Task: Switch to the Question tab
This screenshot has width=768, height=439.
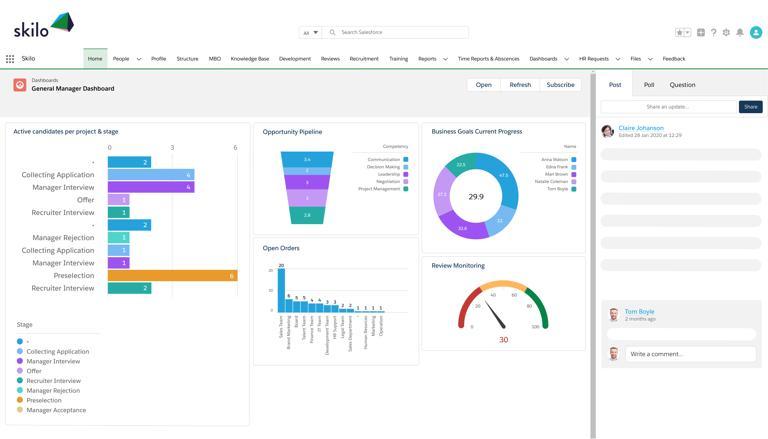Action: pos(682,85)
